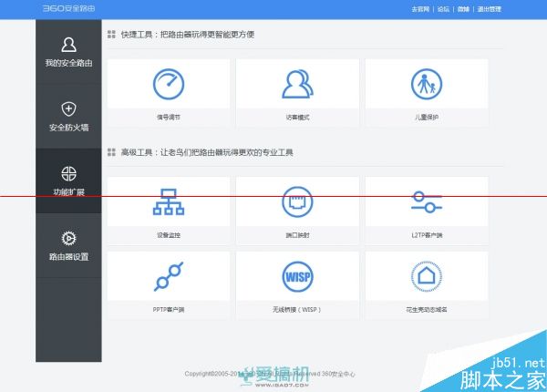The width and height of the screenshot is (547, 392).
Task: Open the 花生壳动态域名 house icon
Action: 426,275
